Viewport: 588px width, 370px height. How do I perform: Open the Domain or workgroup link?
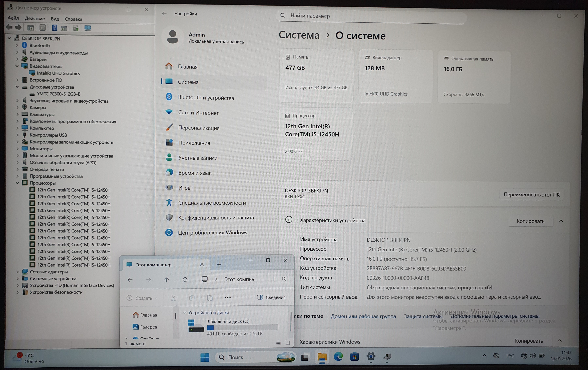(x=363, y=316)
